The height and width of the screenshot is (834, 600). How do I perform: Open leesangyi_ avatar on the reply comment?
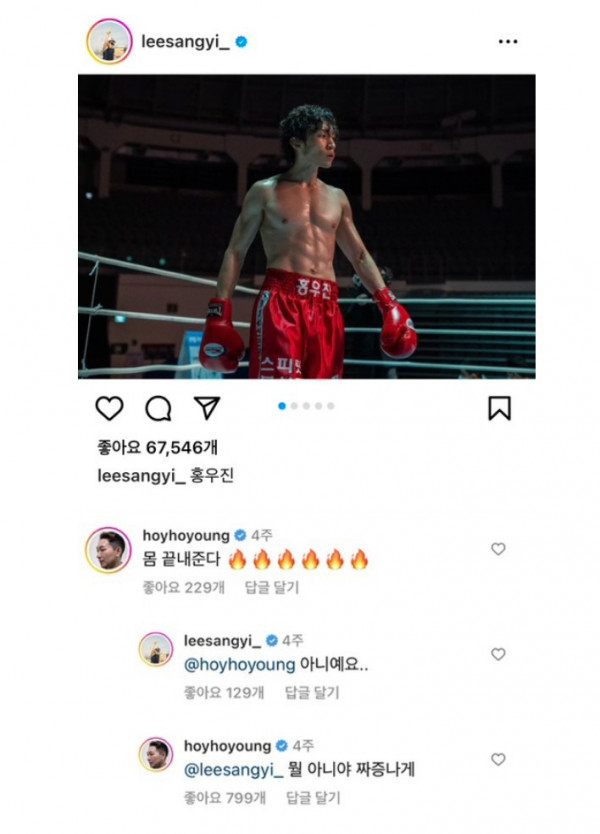pos(156,649)
